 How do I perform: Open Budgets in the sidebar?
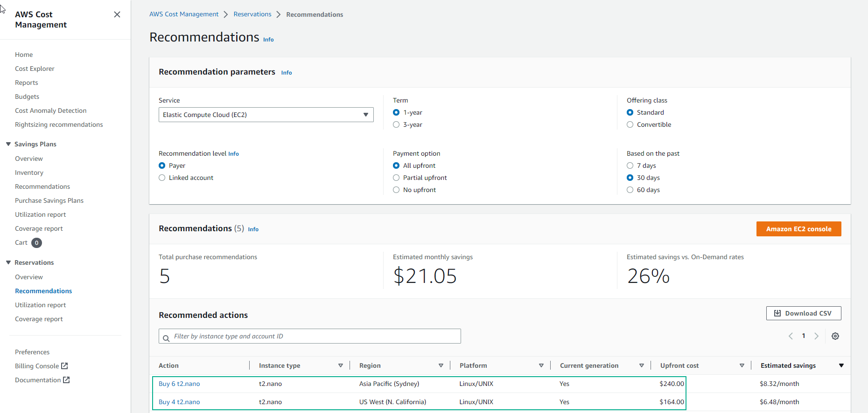click(27, 96)
